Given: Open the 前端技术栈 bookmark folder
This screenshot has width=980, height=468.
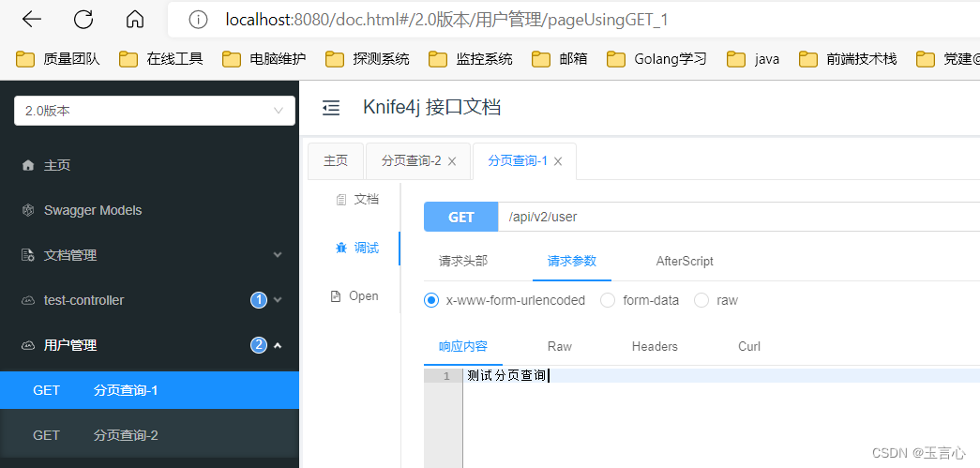Looking at the screenshot, I should (x=848, y=59).
